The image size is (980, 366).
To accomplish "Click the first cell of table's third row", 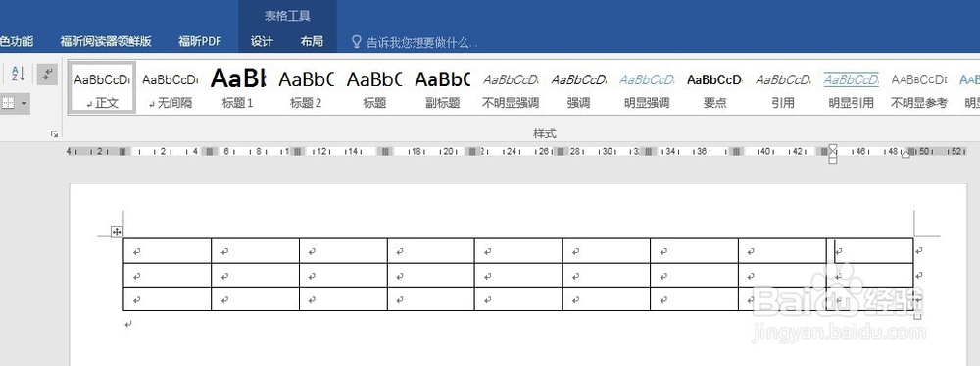I will click(168, 299).
